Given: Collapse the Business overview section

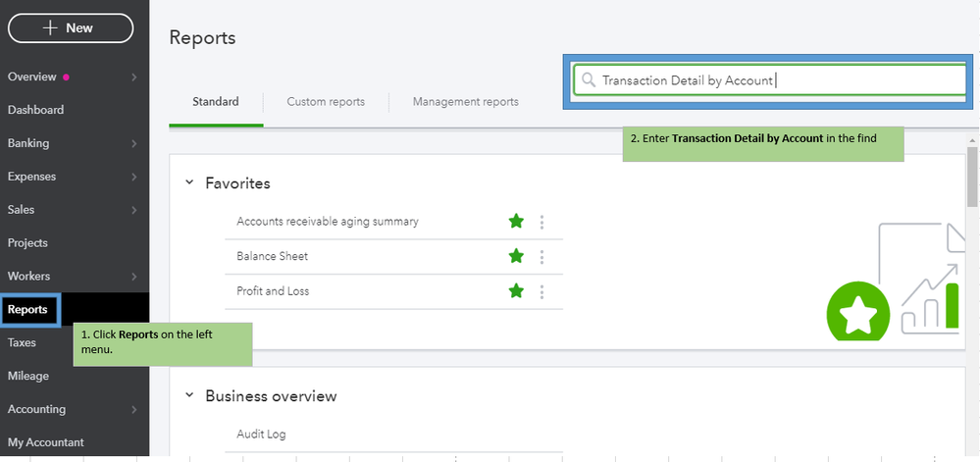Looking at the screenshot, I should 189,396.
